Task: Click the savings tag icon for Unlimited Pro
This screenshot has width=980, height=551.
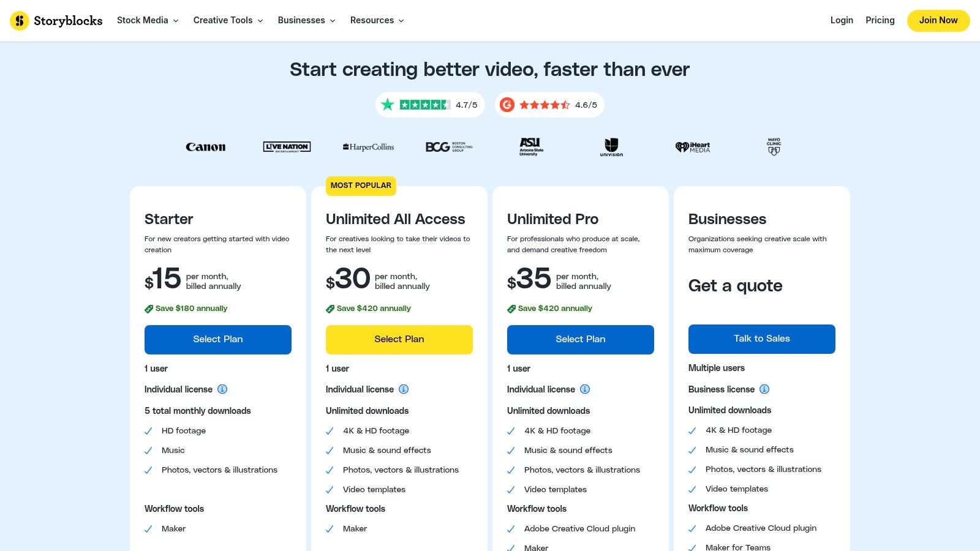Action: coord(511,309)
